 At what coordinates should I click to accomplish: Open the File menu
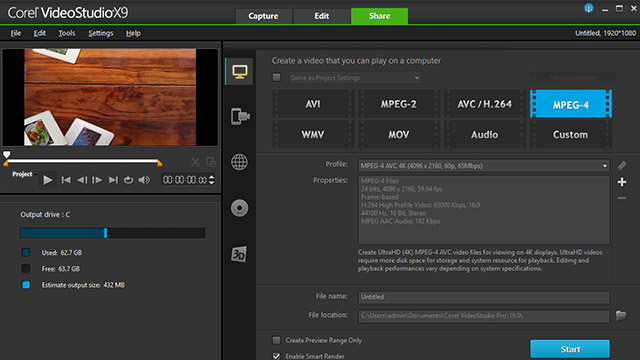pos(16,33)
